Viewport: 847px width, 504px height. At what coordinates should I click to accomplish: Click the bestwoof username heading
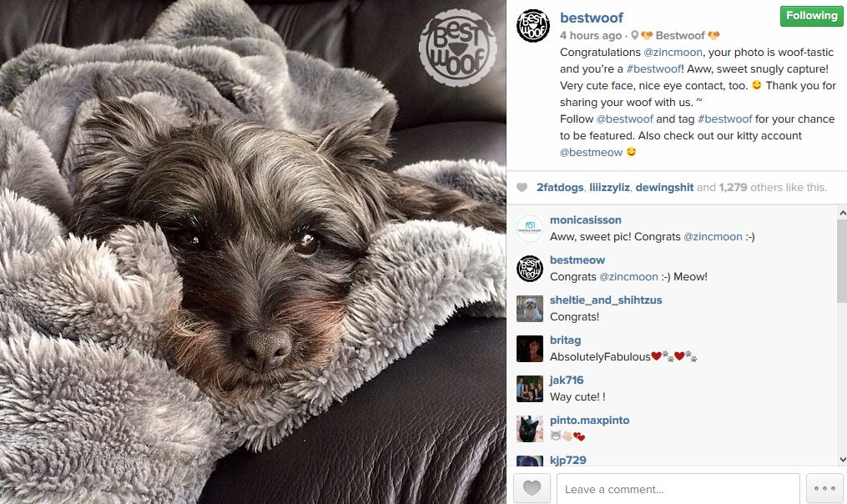(592, 18)
